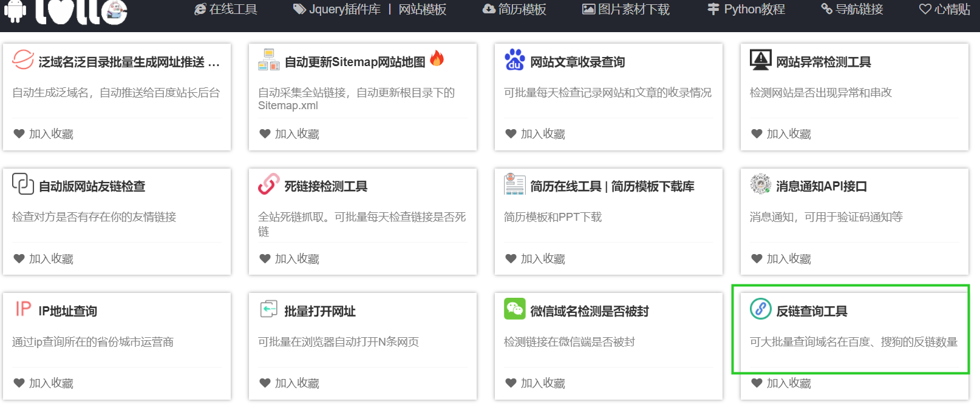
Task: Toggle 加入收藏 for 网站文章收录查询
Action: [x=535, y=134]
